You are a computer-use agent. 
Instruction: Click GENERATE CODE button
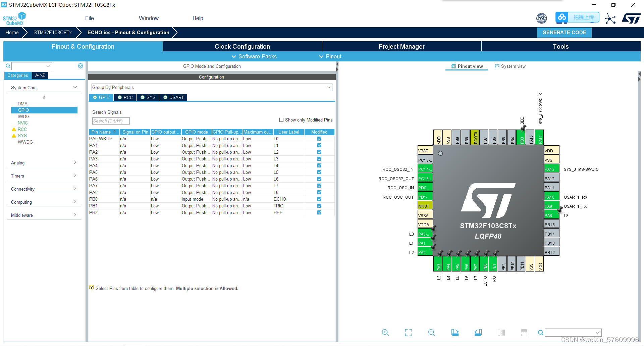tap(564, 33)
